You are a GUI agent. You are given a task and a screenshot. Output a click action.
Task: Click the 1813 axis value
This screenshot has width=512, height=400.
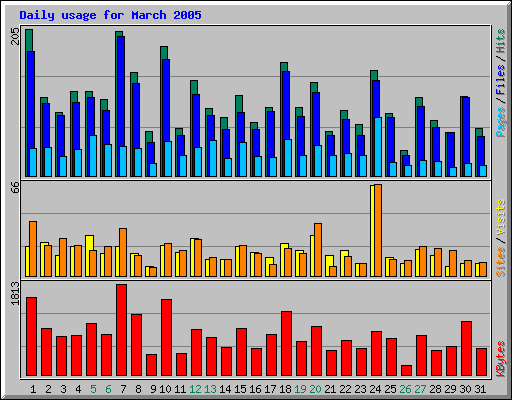[x=15, y=293]
